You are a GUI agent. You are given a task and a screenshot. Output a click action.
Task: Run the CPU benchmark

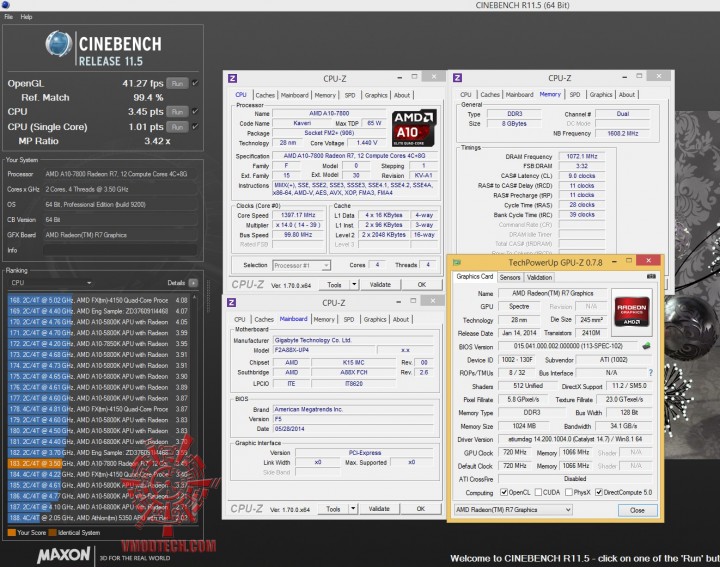[177, 112]
